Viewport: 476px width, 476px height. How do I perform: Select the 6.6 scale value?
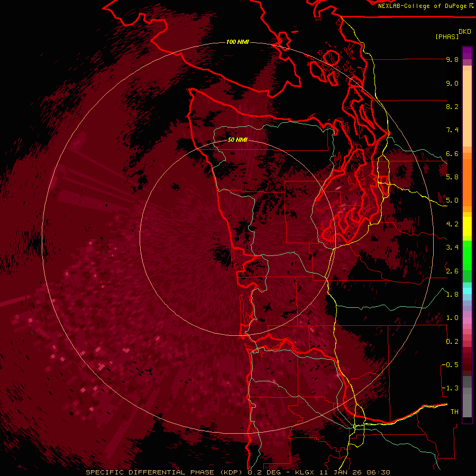pos(452,153)
